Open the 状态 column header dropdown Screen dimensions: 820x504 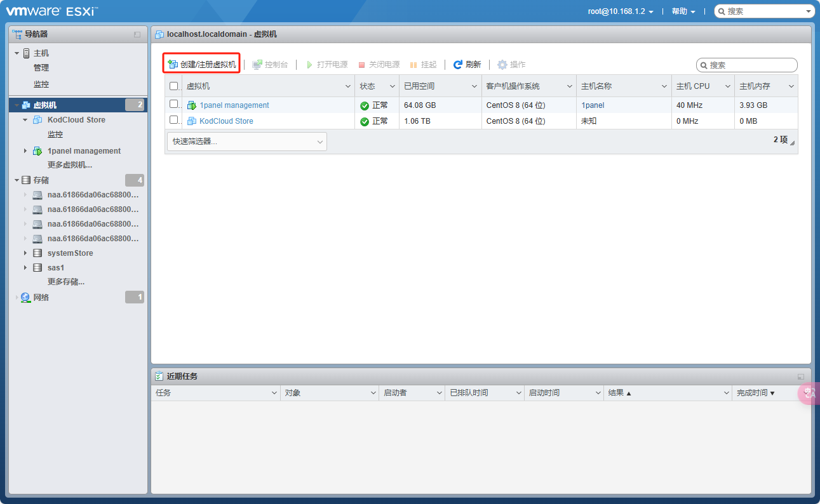click(x=393, y=86)
